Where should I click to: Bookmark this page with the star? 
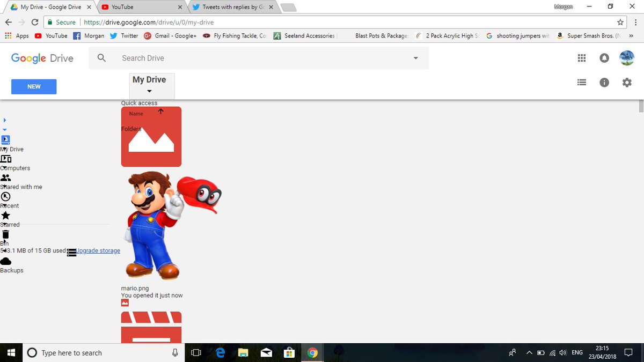[620, 22]
